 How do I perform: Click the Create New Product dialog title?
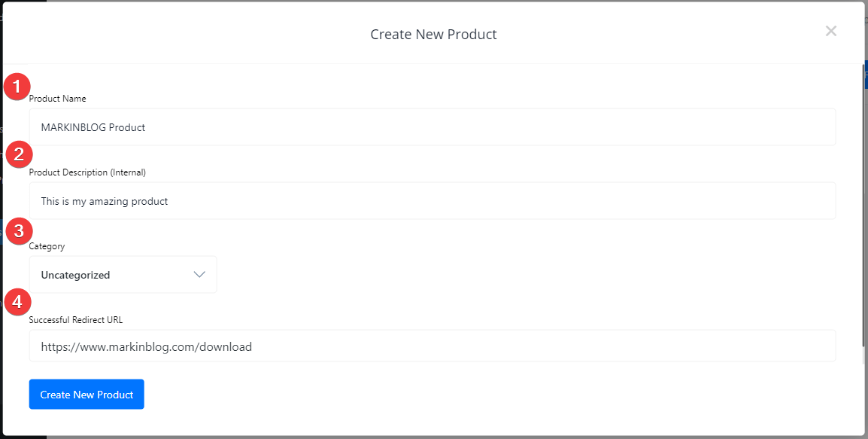tap(433, 34)
